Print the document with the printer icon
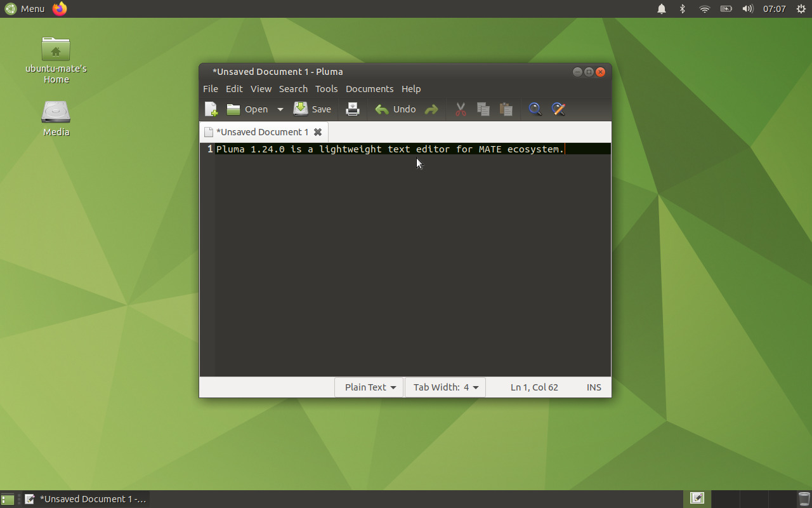The width and height of the screenshot is (812, 508). pyautogui.click(x=353, y=109)
